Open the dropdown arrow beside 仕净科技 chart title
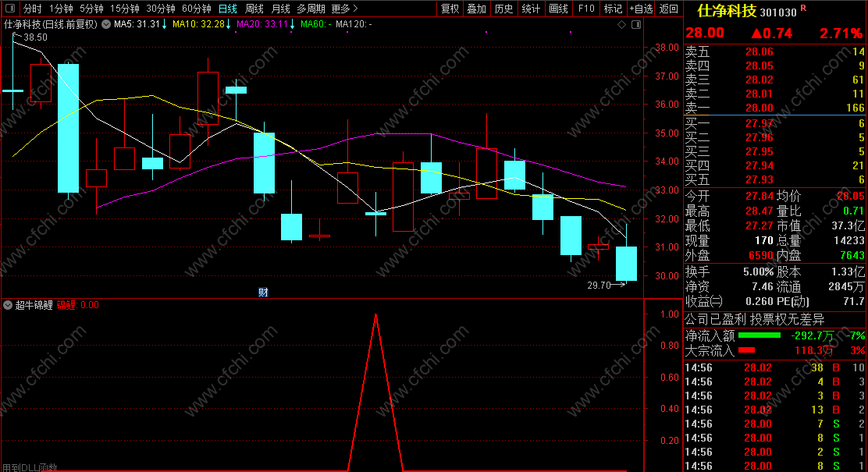Screen dimensions: 868x472 click(x=105, y=24)
